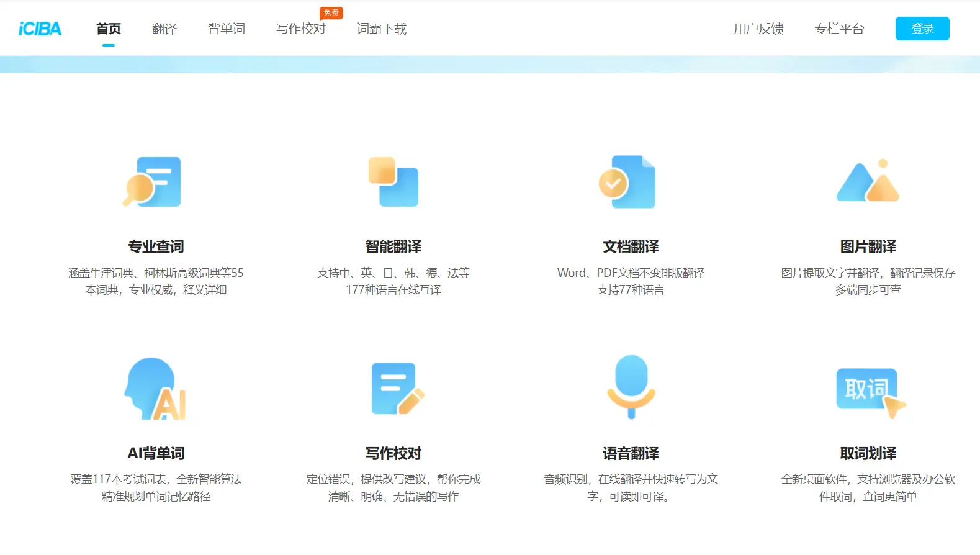Click the 智能翻译 overlapping squares icon
Screen dimensions: 980x555
coord(393,182)
